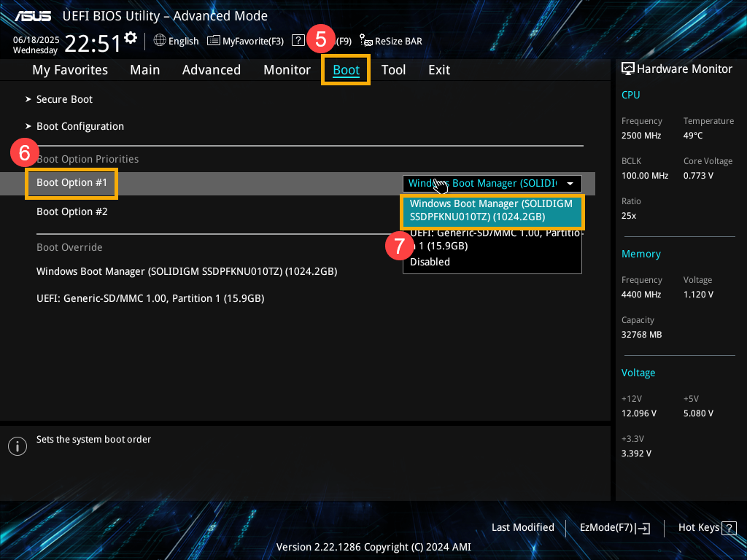Open the Tool tab
The width and height of the screenshot is (747, 560).
(393, 70)
